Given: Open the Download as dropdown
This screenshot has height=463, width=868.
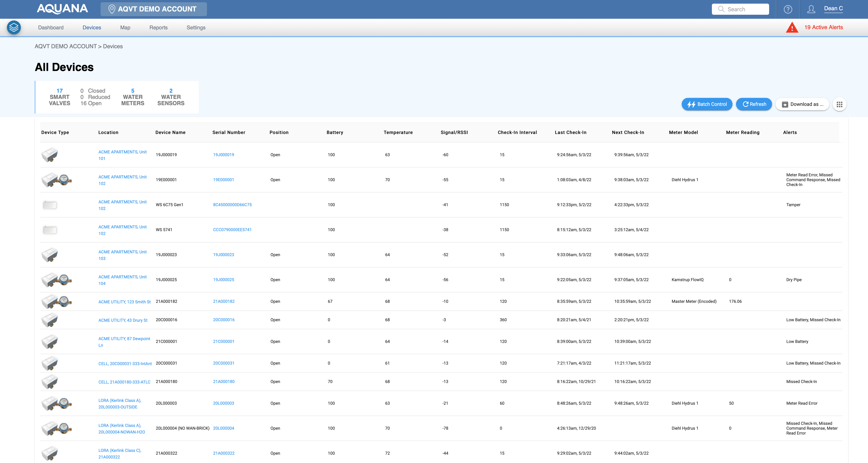Looking at the screenshot, I should point(802,104).
